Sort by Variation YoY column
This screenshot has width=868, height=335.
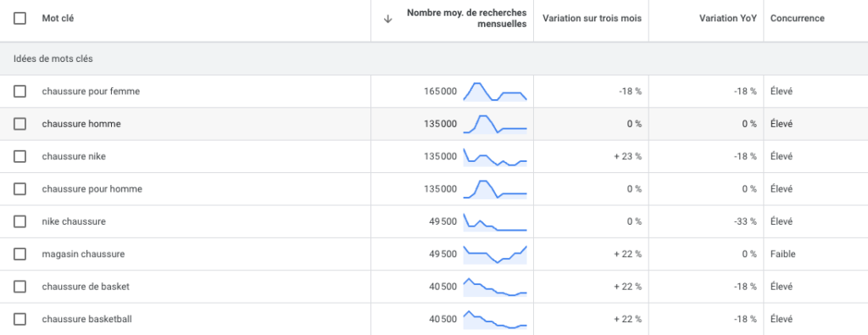click(x=728, y=19)
